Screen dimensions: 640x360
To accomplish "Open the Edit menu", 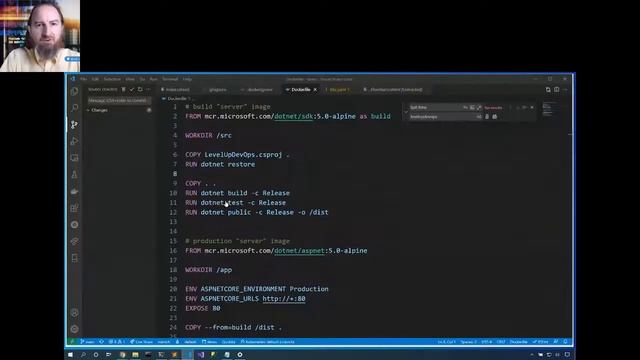I will [x=95, y=79].
